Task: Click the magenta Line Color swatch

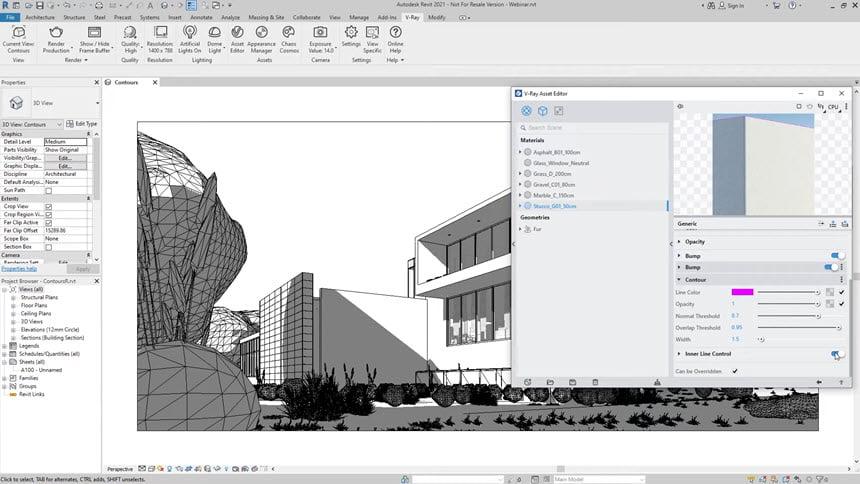Action: tap(742, 292)
